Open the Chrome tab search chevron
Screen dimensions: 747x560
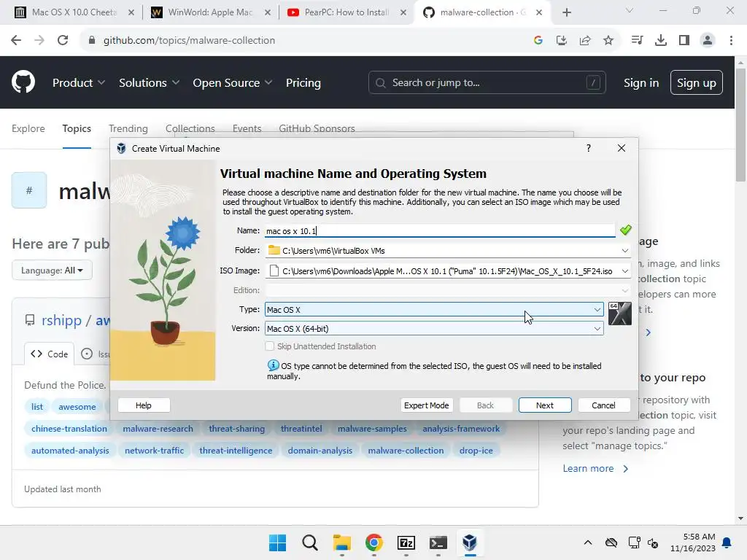(630, 10)
